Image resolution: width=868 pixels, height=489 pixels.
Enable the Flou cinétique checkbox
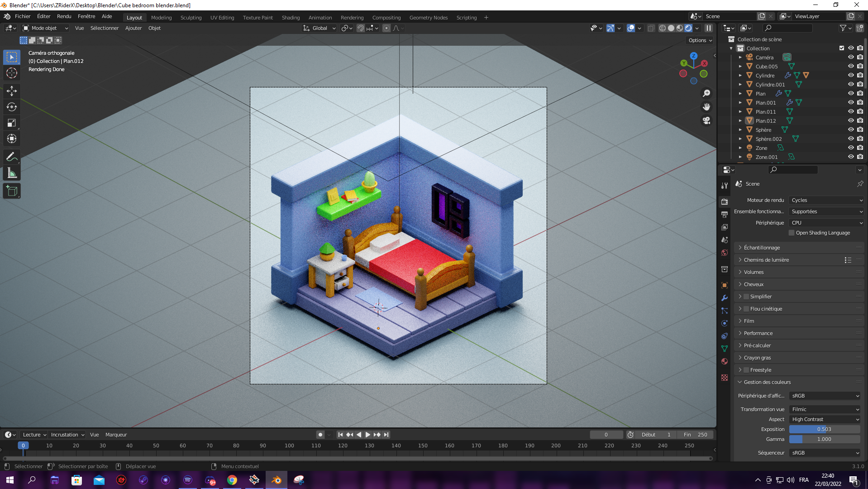click(746, 309)
